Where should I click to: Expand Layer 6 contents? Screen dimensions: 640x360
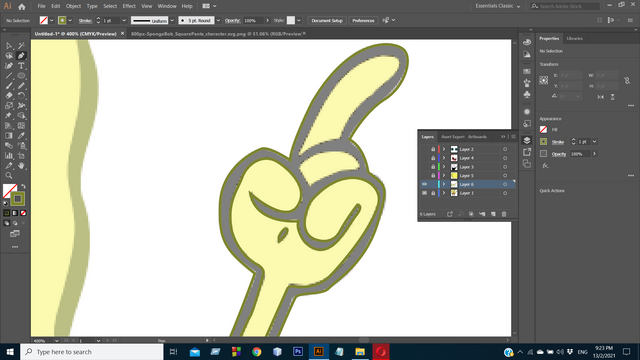[444, 184]
